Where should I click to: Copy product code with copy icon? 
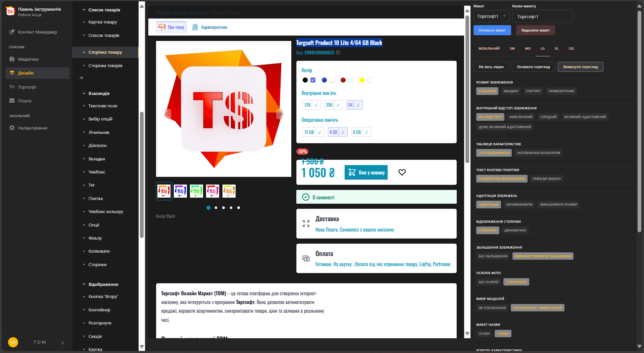coord(338,53)
